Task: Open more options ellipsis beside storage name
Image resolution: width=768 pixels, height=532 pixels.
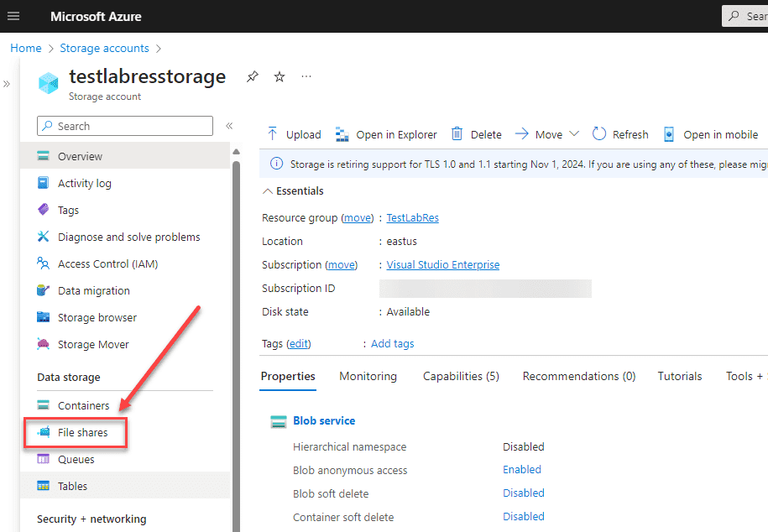Action: (306, 76)
